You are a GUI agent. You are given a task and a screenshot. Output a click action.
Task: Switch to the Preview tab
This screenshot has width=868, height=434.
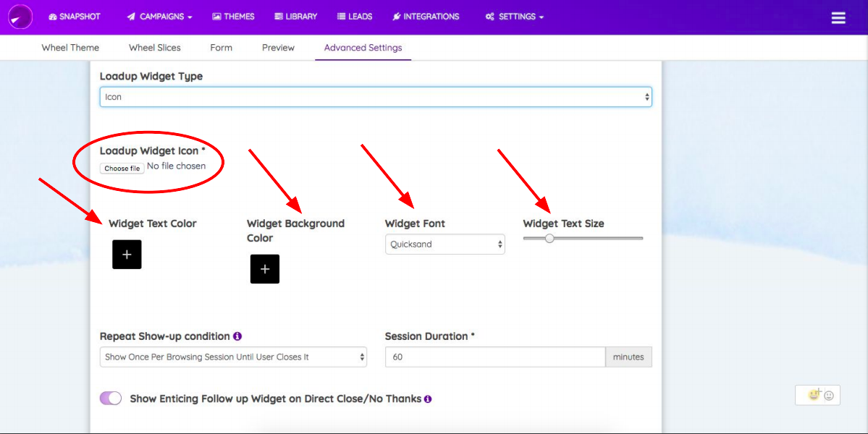278,48
